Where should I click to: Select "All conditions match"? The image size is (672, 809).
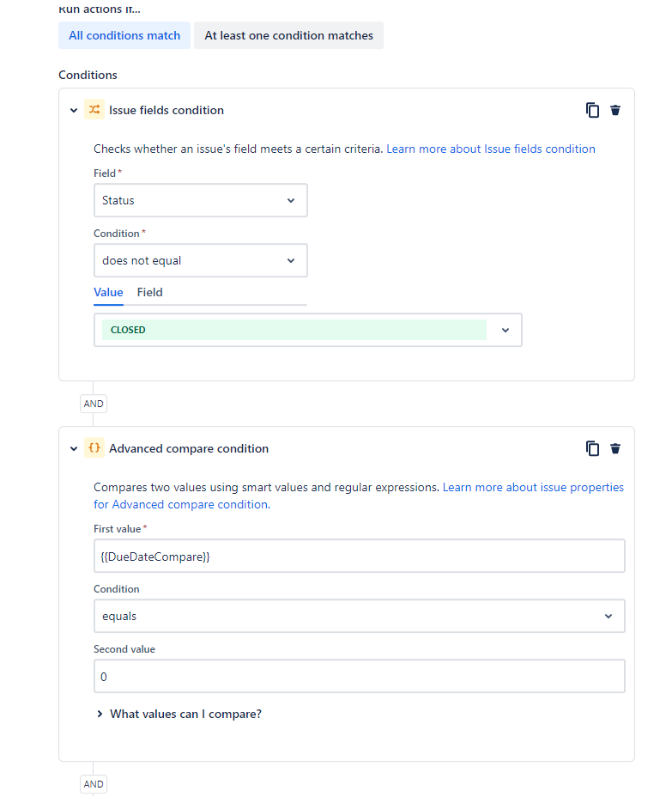pyautogui.click(x=124, y=35)
